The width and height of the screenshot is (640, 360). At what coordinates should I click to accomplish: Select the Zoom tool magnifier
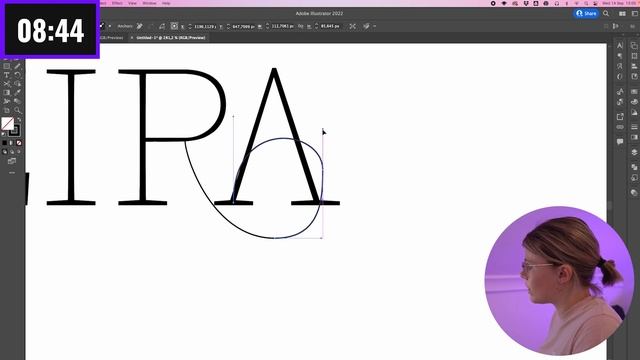point(17,111)
